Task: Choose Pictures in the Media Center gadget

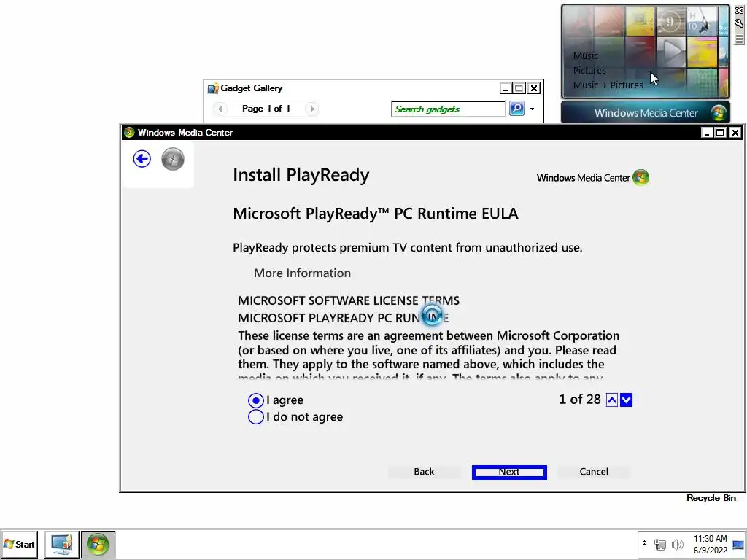Action: [589, 71]
